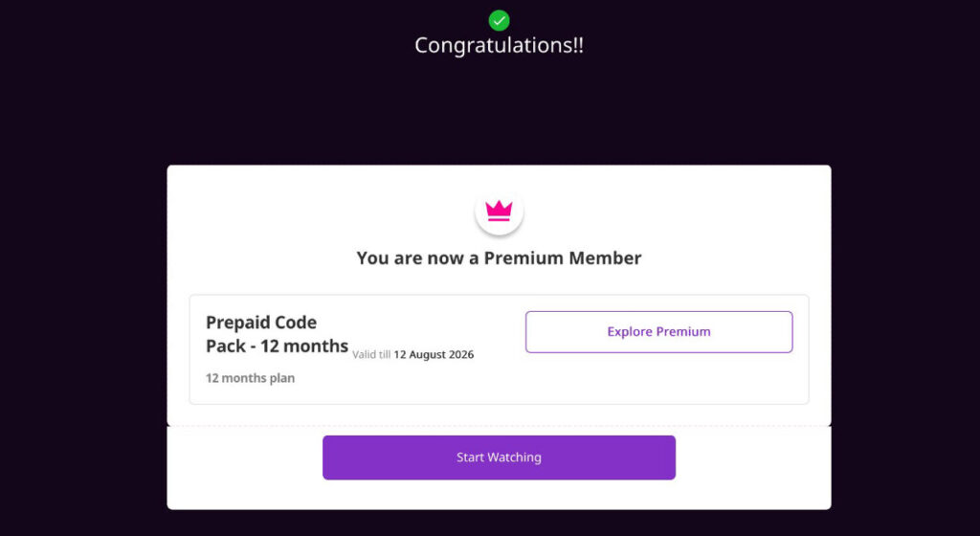This screenshot has width=980, height=536.
Task: Click the green success checkmark icon
Action: 499,21
